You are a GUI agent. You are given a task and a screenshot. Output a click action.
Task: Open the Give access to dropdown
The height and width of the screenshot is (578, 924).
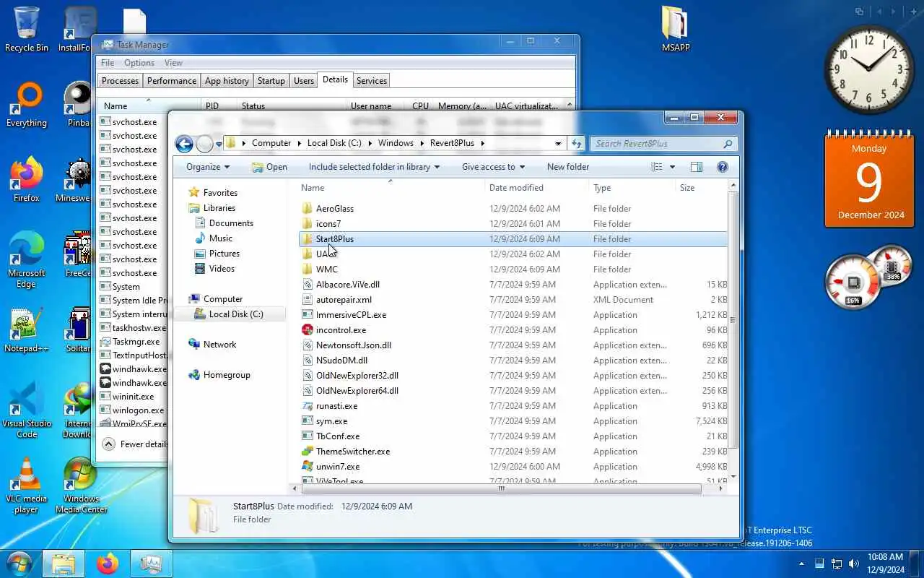[494, 167]
